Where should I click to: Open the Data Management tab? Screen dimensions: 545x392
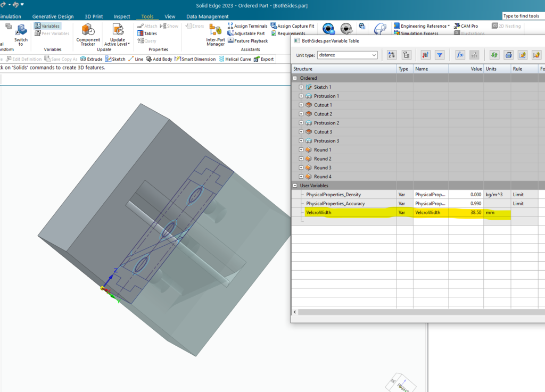point(207,16)
